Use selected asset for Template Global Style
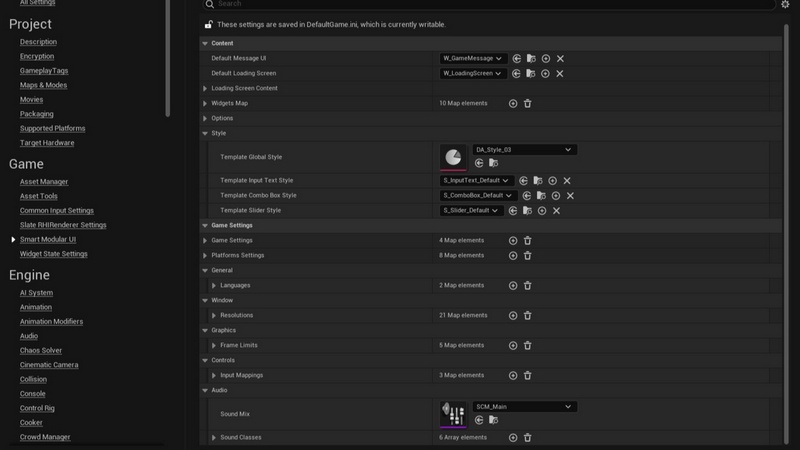The height and width of the screenshot is (450, 800). click(479, 163)
